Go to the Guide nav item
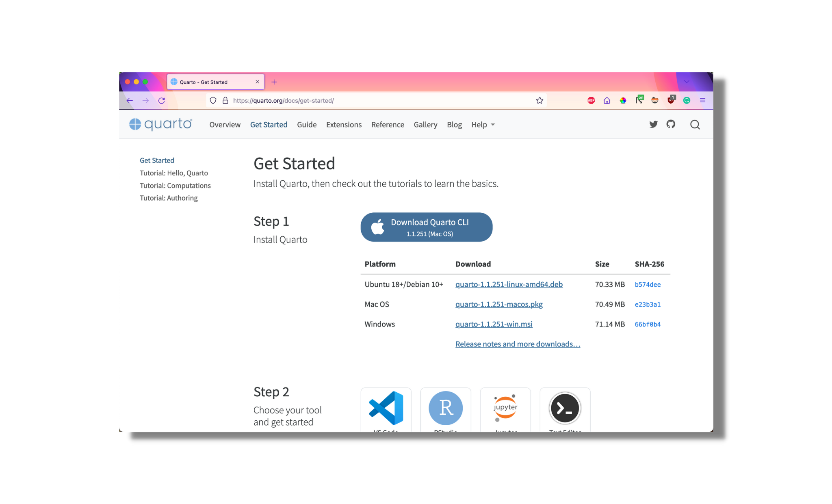Image resolution: width=832 pixels, height=504 pixels. point(307,125)
